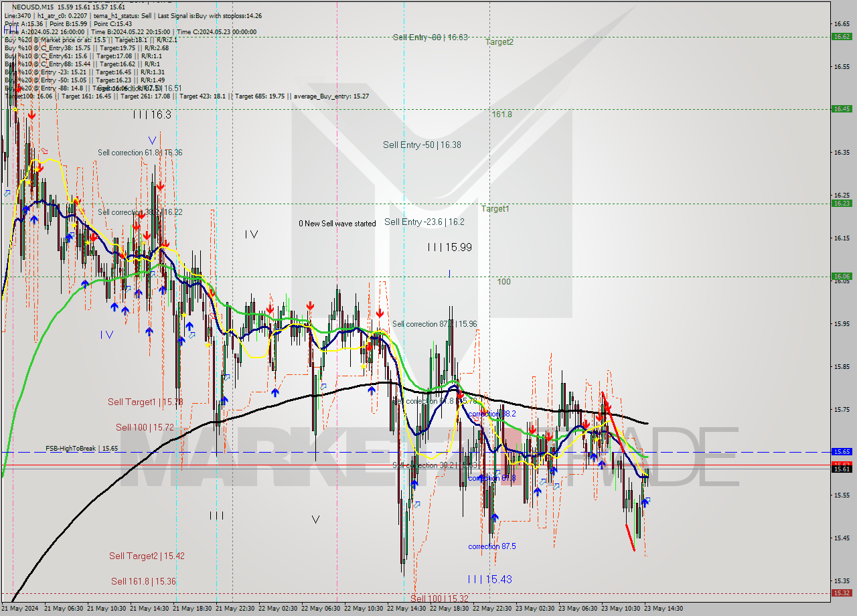The image size is (857, 616).
Task: Click 'Sell Entry -23.6 | 16.2' label
Action: pyautogui.click(x=424, y=222)
